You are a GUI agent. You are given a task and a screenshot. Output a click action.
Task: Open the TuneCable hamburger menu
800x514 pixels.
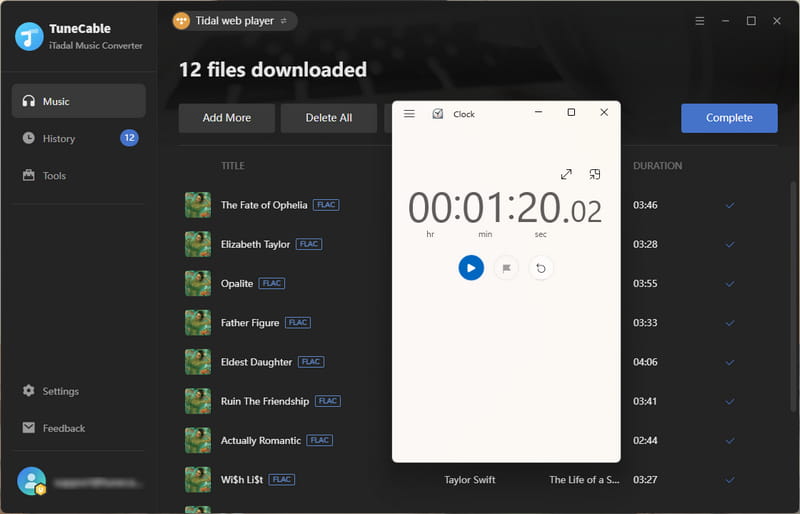699,21
